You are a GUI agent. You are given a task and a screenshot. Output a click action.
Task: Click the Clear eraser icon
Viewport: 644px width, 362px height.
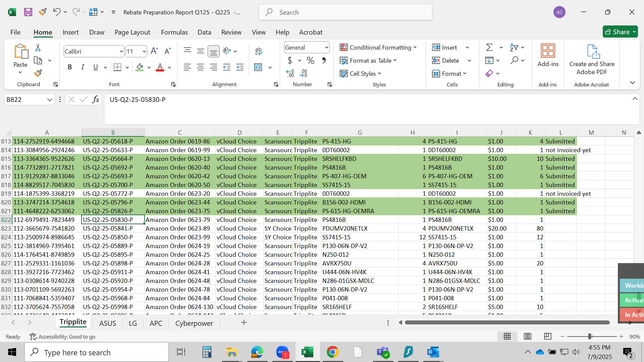click(x=489, y=73)
